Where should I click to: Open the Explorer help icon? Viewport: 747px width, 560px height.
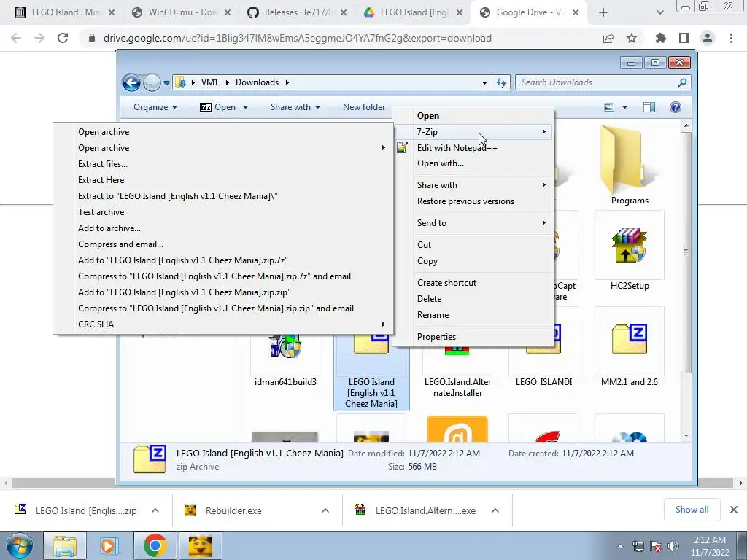pos(675,107)
